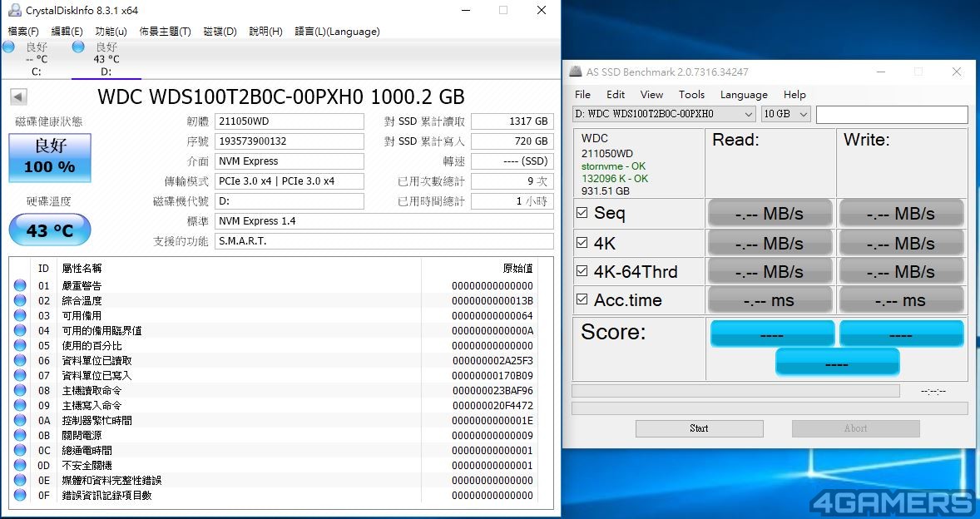Click status orb for attribute 01 嚴重警告
Screen dimensions: 980x519
click(20, 285)
